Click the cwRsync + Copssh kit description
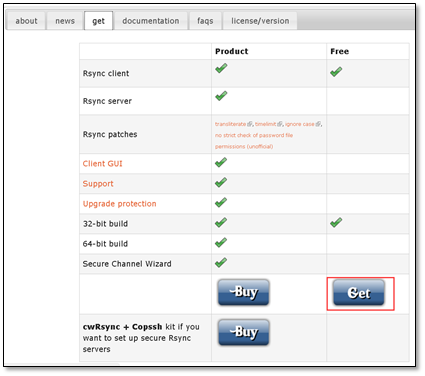 [x=141, y=338]
